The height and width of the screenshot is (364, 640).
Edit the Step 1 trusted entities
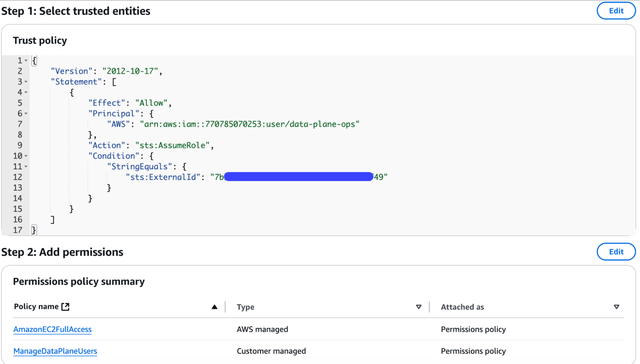click(616, 11)
